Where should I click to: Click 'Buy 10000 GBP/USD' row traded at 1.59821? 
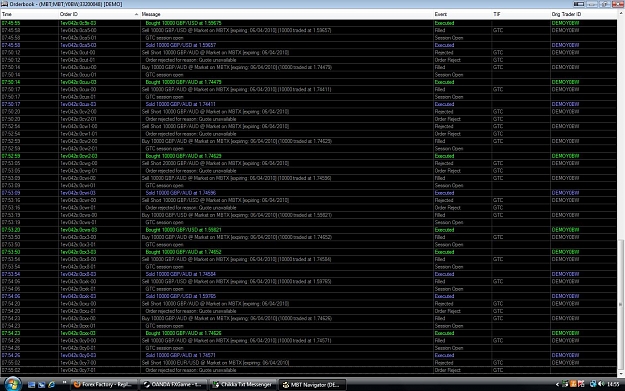coord(309,215)
